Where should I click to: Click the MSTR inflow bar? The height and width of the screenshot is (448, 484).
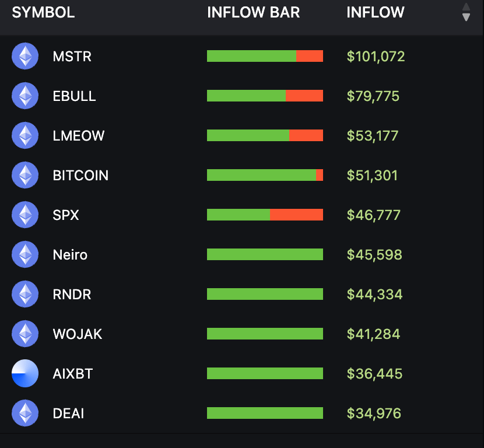pos(265,56)
